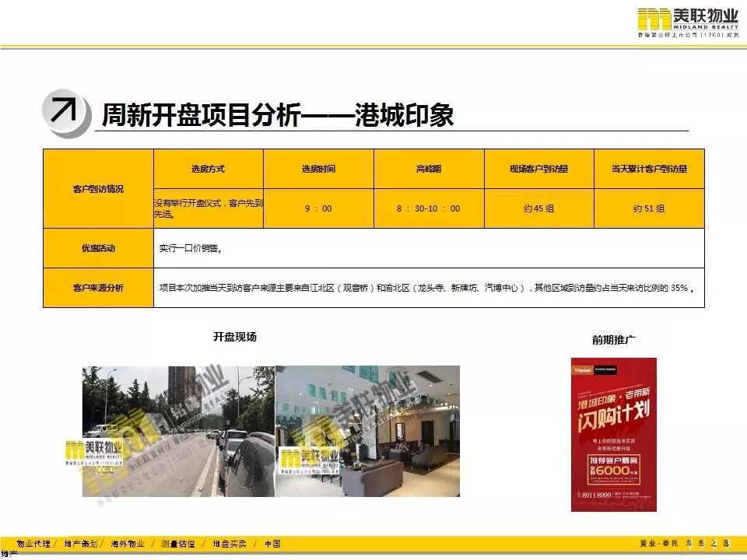Click 地盘买卖 in the footer bar
The width and height of the screenshot is (747, 560).
point(230,544)
